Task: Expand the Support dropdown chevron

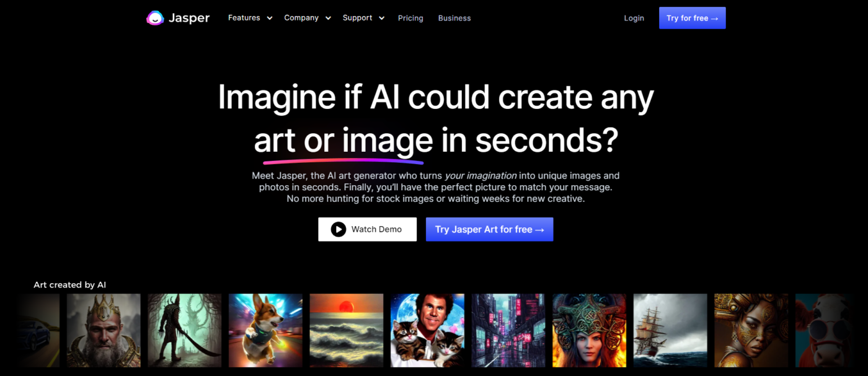Action: click(x=381, y=18)
